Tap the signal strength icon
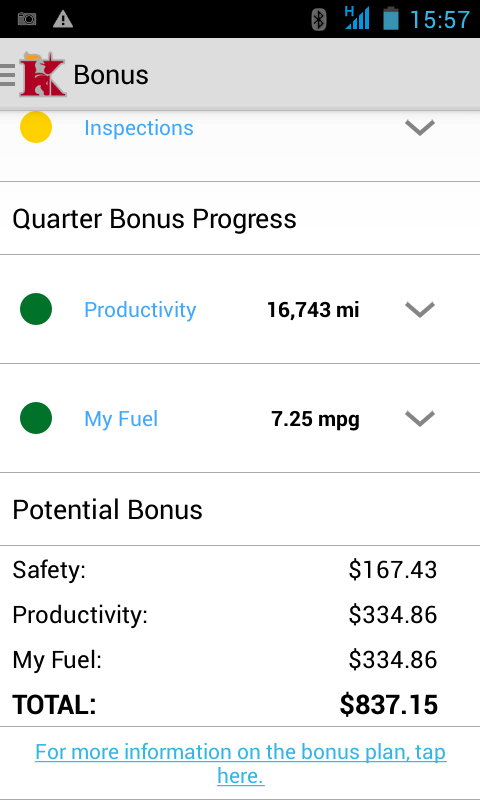480x800 pixels. click(x=357, y=18)
